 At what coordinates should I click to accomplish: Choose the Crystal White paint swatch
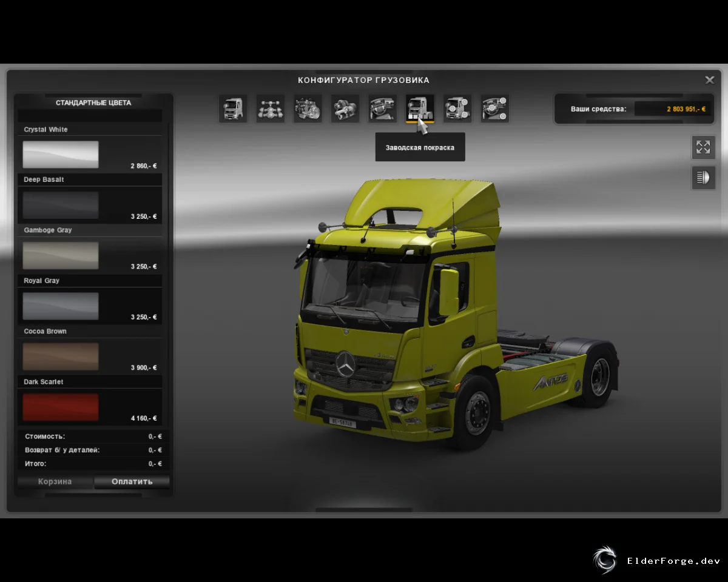pyautogui.click(x=61, y=155)
